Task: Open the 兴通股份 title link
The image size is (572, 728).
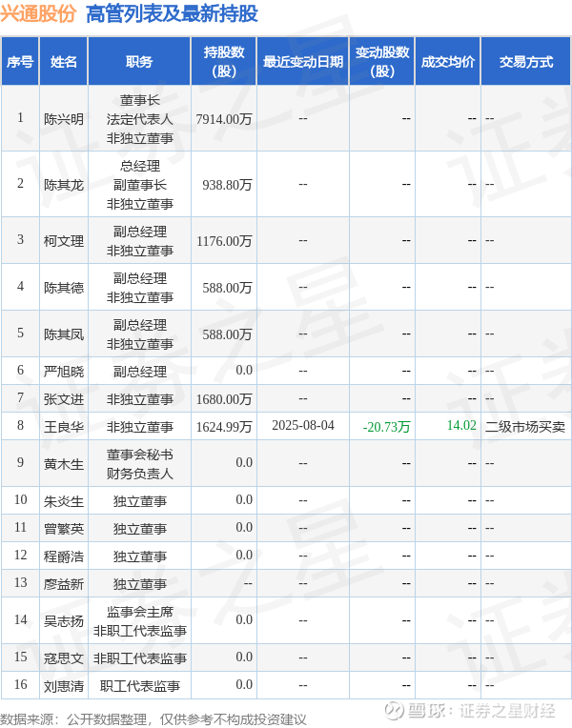Action: (x=38, y=13)
